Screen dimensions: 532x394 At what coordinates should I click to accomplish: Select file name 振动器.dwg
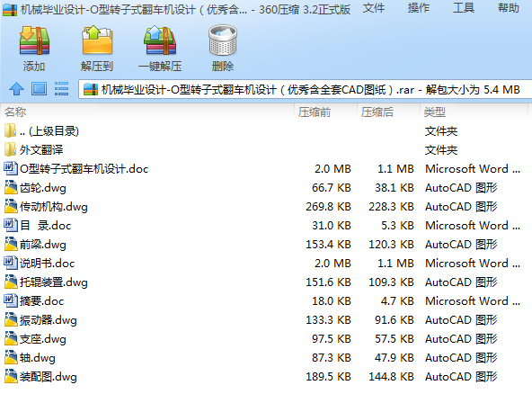[x=49, y=320]
